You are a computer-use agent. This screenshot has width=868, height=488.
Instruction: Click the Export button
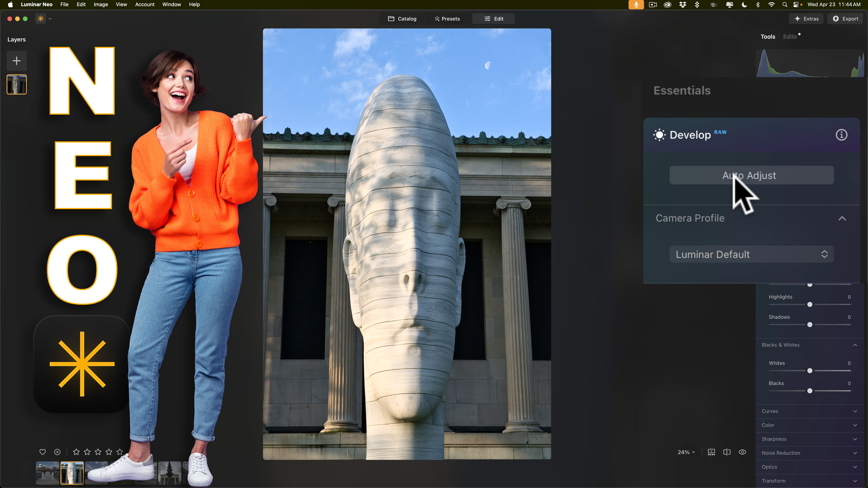[845, 19]
